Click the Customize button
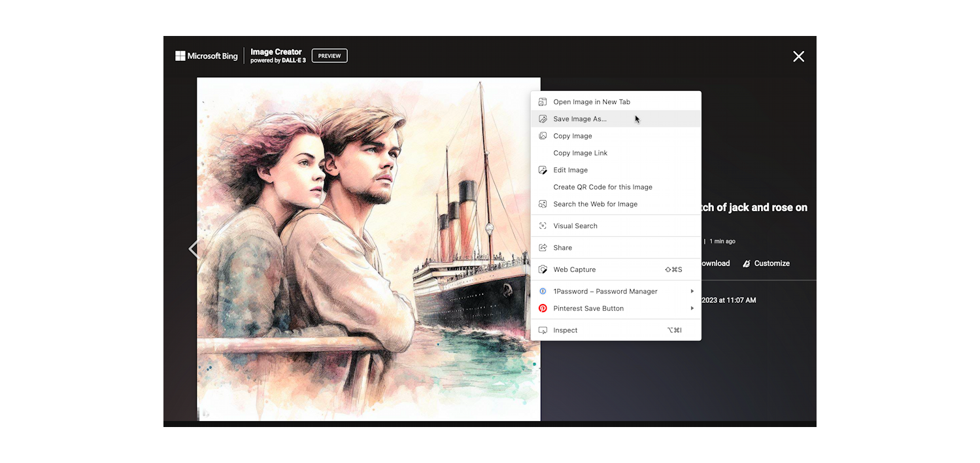This screenshot has height=463, width=980. 766,264
